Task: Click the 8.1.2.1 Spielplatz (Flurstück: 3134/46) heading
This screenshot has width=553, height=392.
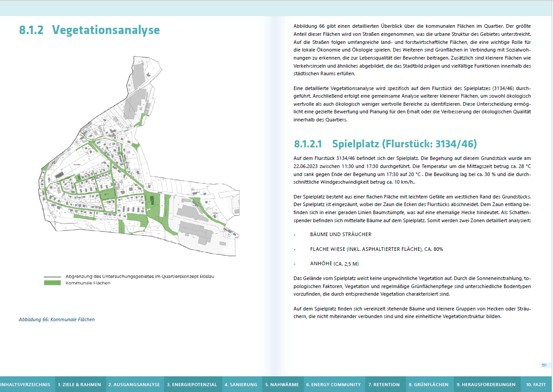Action: [x=385, y=144]
